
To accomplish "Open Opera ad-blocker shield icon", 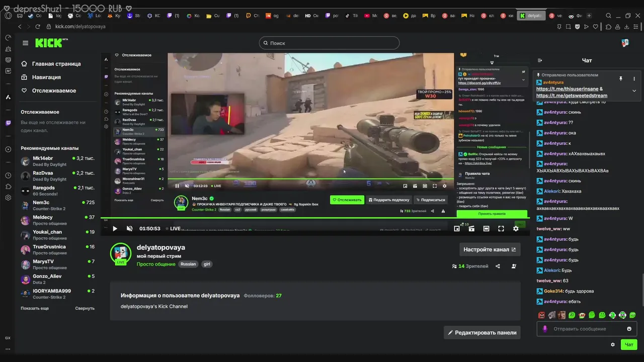I will click(x=577, y=27).
